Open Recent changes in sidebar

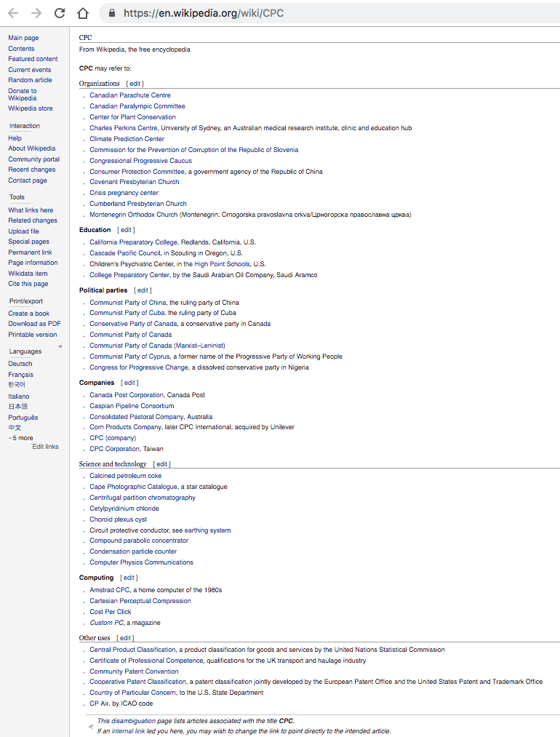tap(31, 170)
